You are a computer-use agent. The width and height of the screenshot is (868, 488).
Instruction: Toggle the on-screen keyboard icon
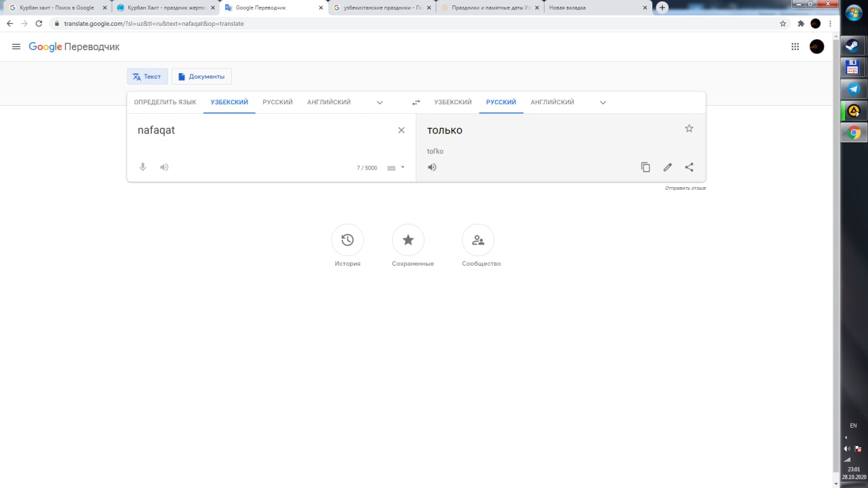tap(391, 168)
